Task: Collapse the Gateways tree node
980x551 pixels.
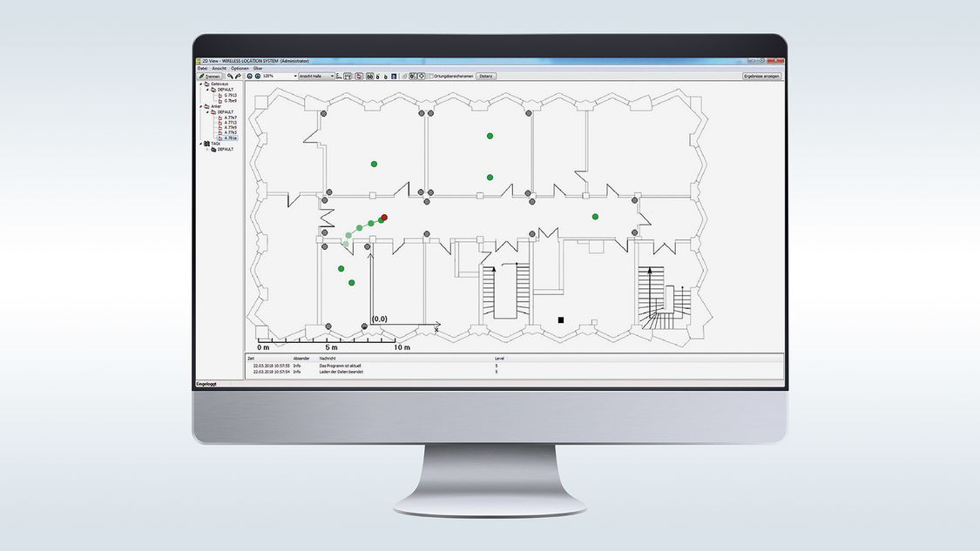Action: tap(200, 84)
